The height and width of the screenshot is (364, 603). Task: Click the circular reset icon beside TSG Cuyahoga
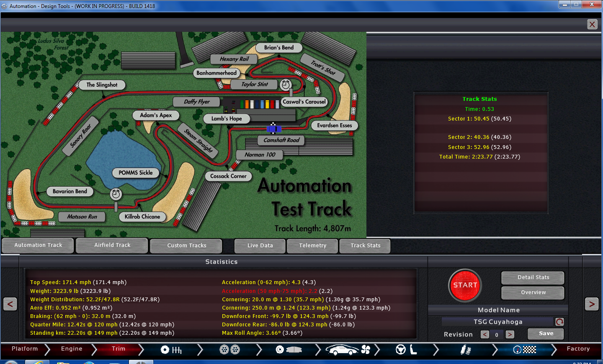click(559, 322)
